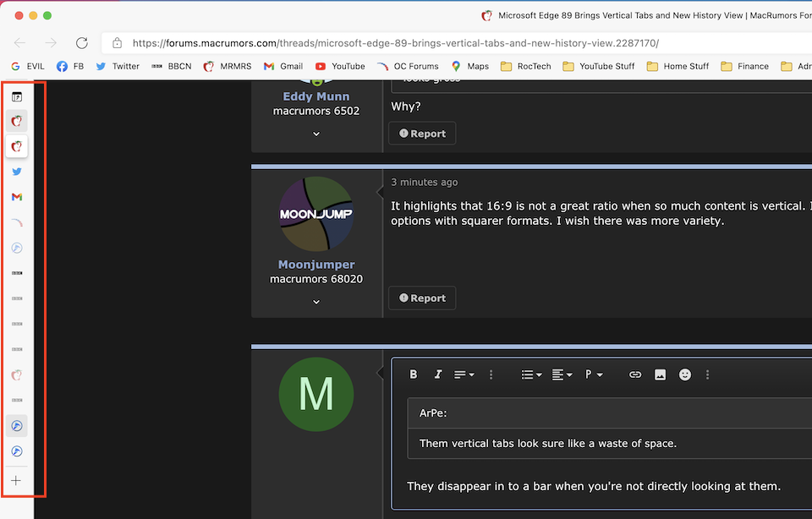Open the Gmail bookmark in the bookmarks bar

click(x=283, y=66)
